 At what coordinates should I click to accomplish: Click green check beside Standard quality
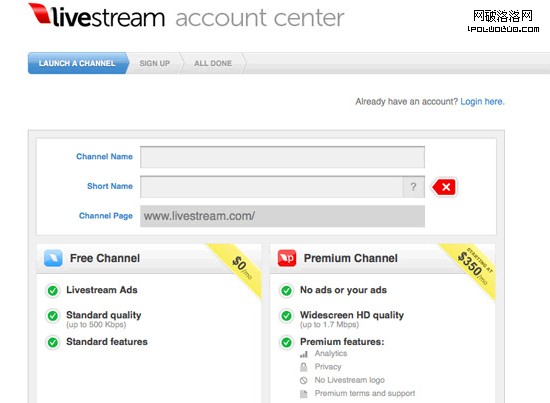(x=53, y=316)
